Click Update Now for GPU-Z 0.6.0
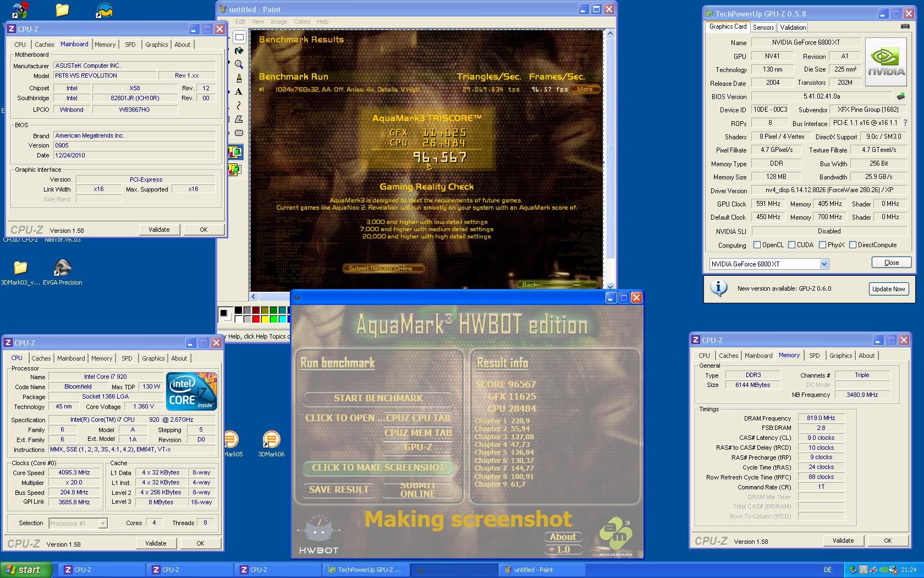Viewport: 924px width, 578px height. [x=888, y=289]
